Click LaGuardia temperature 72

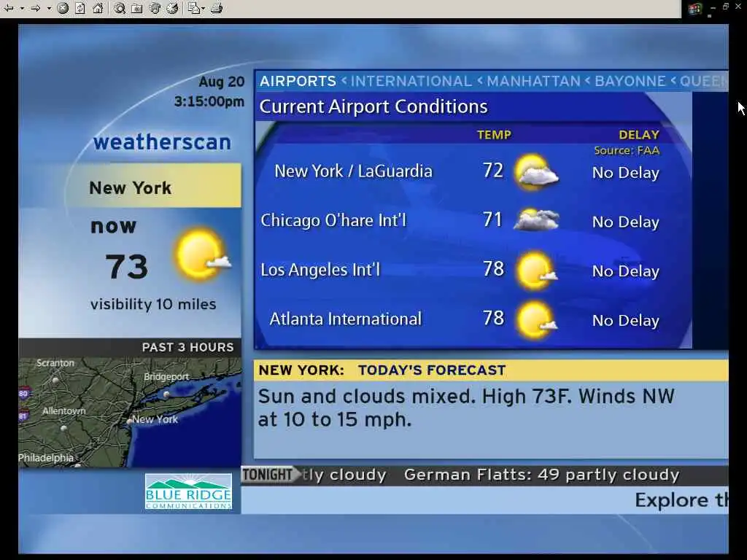point(493,171)
